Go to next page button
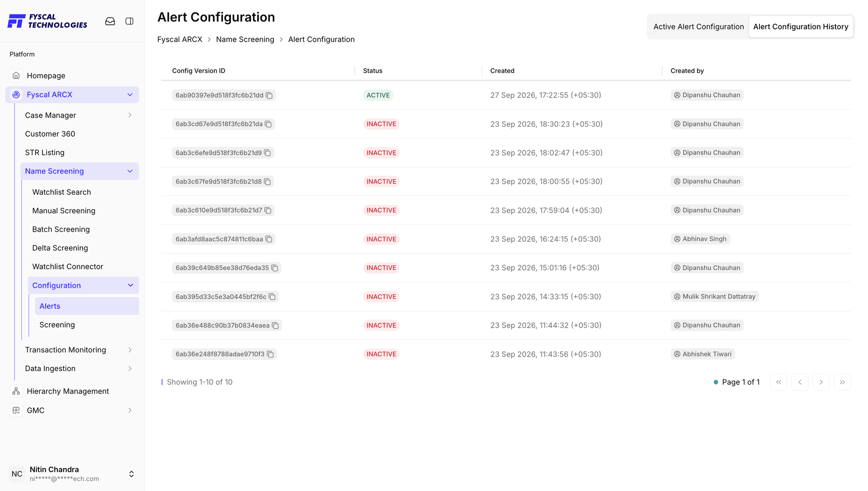The image size is (868, 491). coord(821,382)
